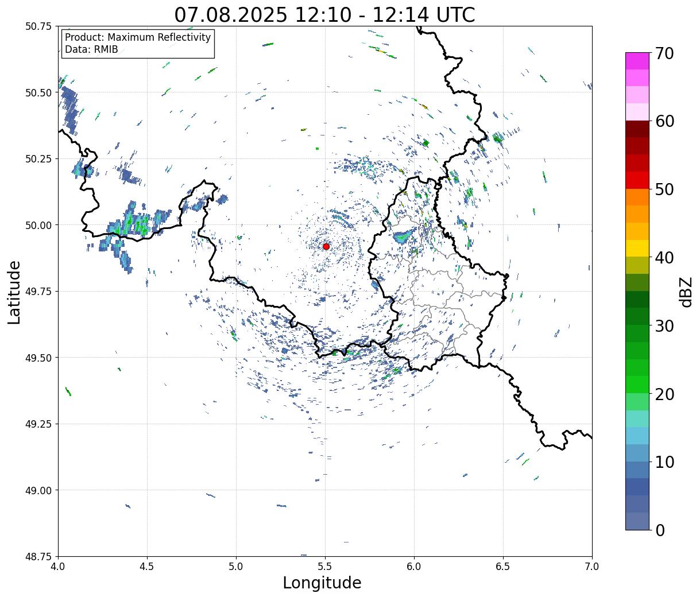This screenshot has width=700, height=597.
Task: Click latitude tick label 50.75
Action: point(38,26)
